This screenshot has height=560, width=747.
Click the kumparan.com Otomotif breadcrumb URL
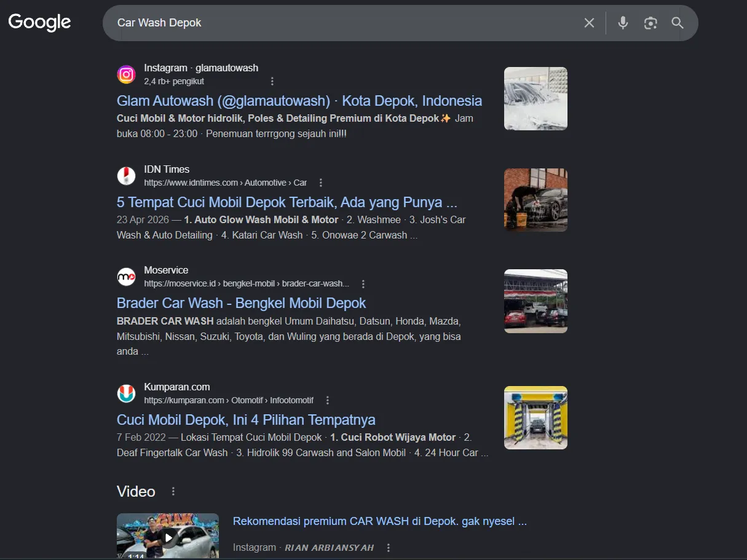click(x=229, y=400)
